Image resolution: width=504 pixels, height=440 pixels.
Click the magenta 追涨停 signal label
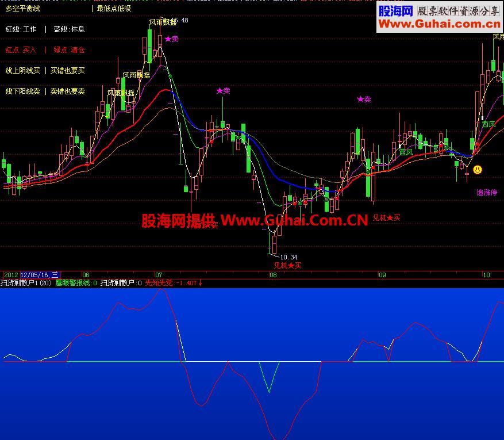click(487, 193)
